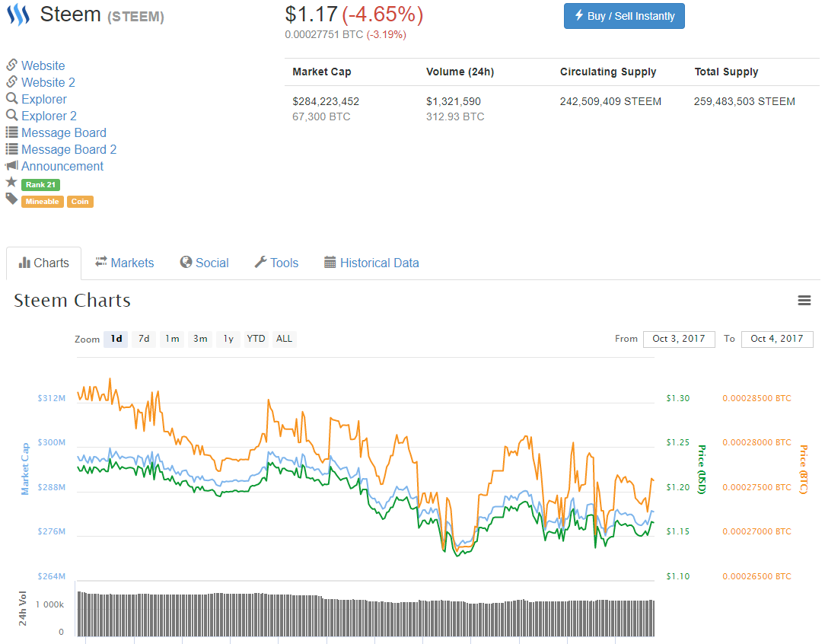The image size is (825, 644).
Task: Switch to the Charts tab
Action: [43, 263]
